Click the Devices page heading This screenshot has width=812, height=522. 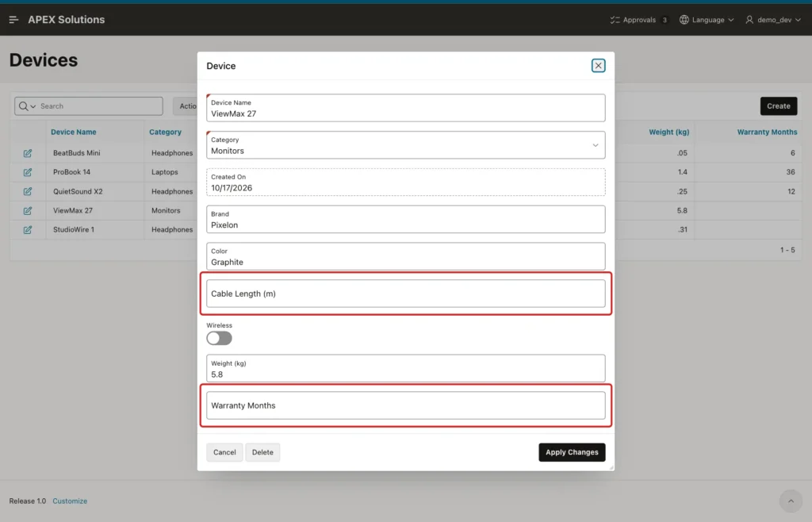(44, 60)
